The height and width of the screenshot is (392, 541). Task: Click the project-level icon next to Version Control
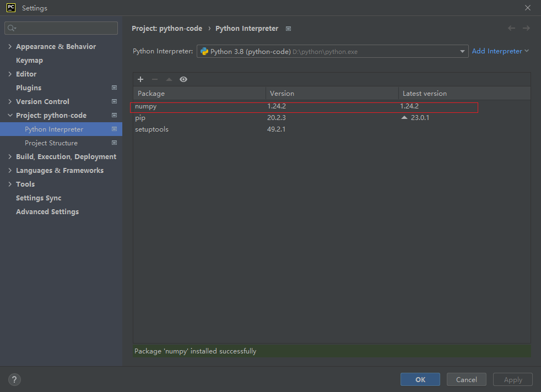pos(114,101)
